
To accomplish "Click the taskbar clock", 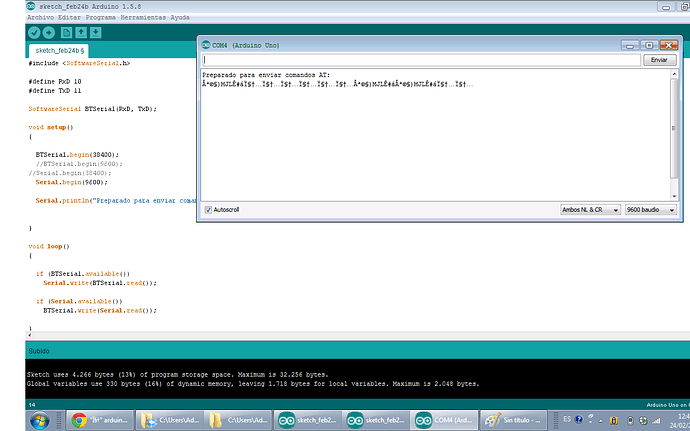I will point(681,421).
